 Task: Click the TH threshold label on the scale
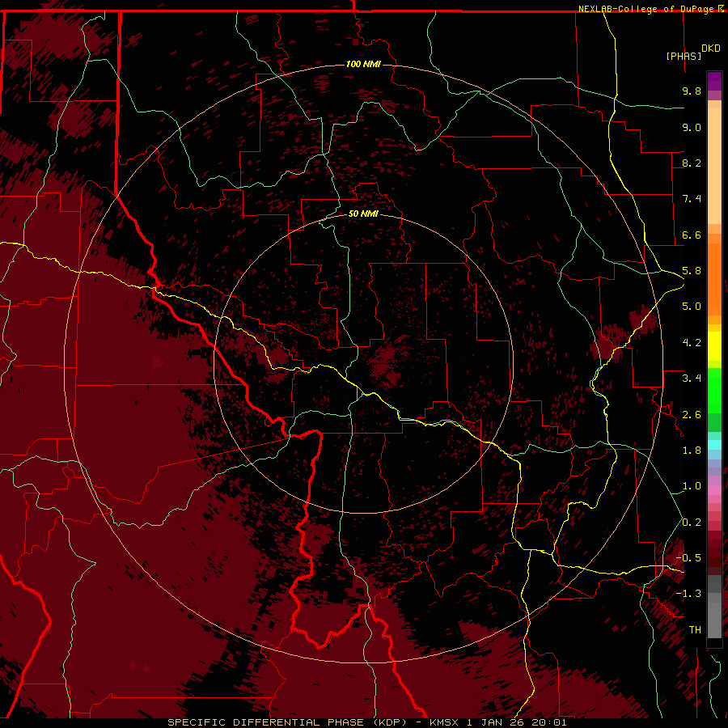coord(695,630)
